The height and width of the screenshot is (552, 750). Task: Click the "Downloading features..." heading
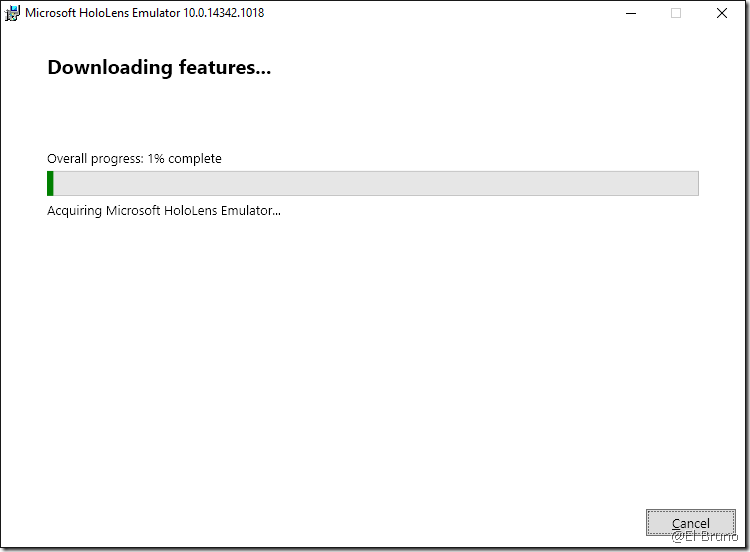(159, 68)
